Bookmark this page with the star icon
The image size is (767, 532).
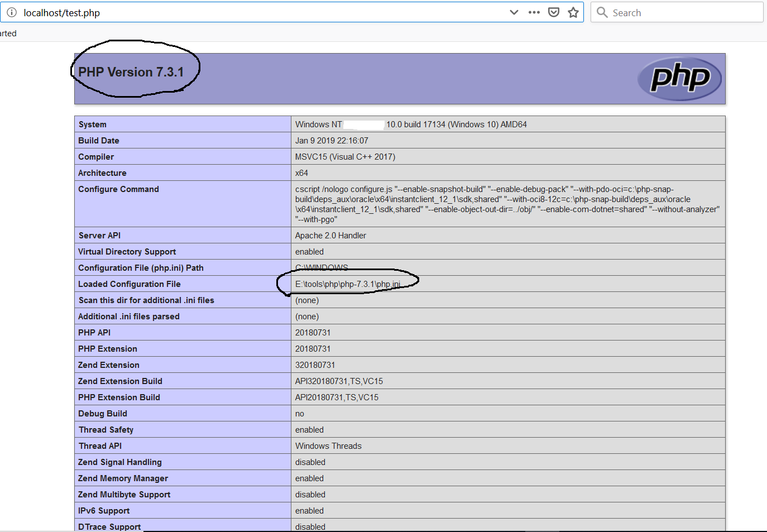[573, 12]
